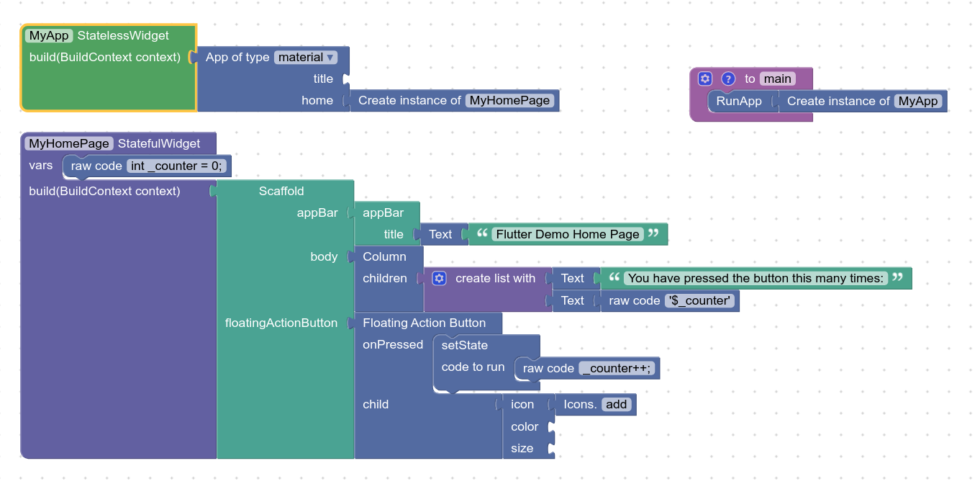Select the Scaffold block
This screenshot has height=484, width=980.
pos(281,191)
